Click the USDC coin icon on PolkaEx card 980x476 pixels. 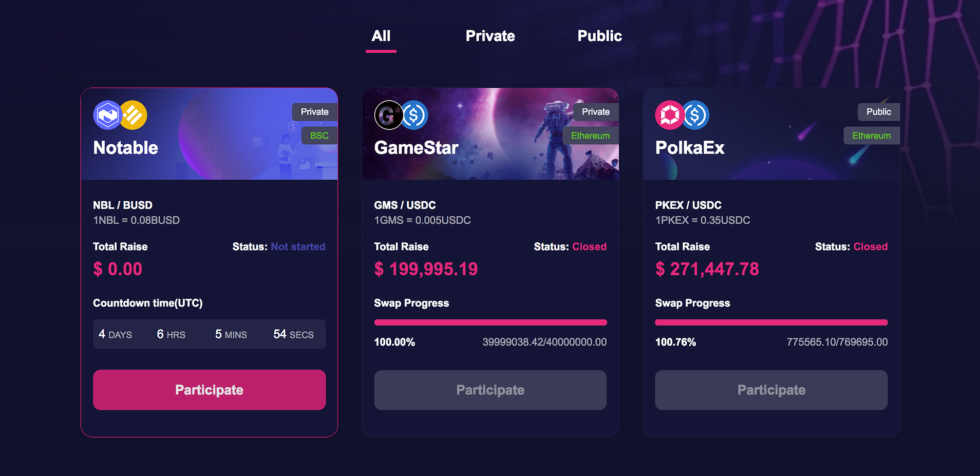[x=696, y=115]
